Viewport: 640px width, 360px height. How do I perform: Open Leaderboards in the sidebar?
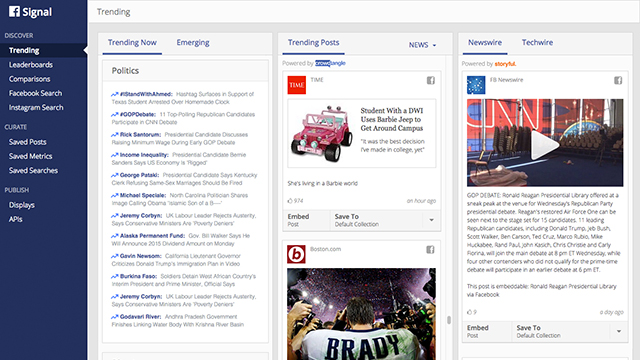(x=31, y=65)
